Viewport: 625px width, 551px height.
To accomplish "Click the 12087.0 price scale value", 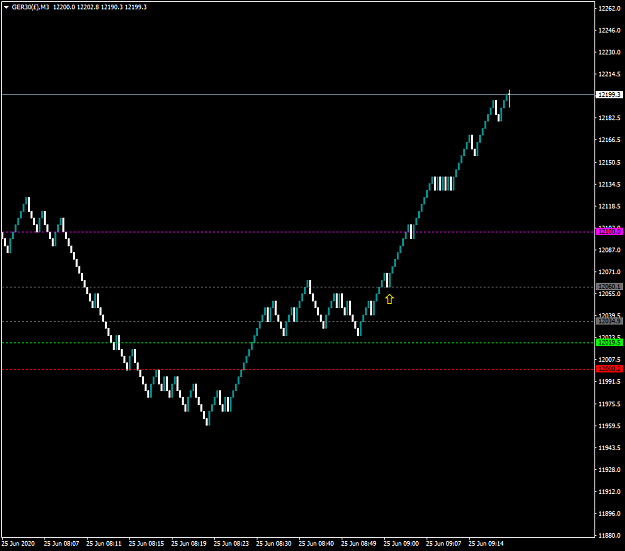I will coord(609,250).
